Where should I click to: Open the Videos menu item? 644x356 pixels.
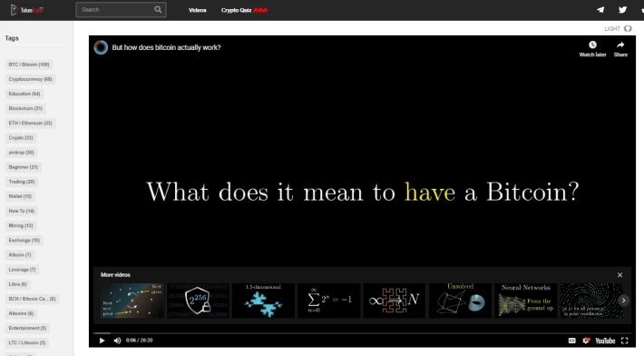click(x=198, y=10)
